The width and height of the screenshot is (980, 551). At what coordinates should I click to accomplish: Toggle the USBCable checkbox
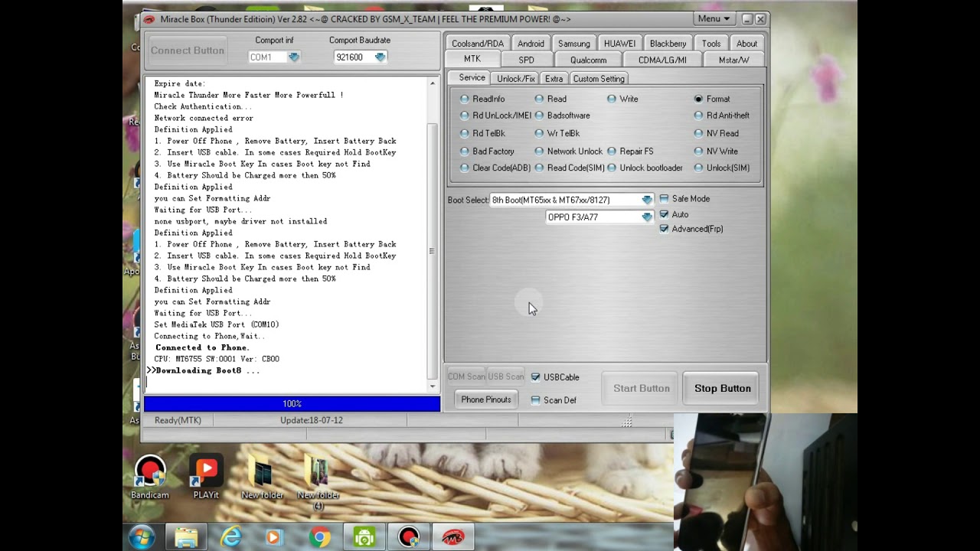click(x=535, y=377)
